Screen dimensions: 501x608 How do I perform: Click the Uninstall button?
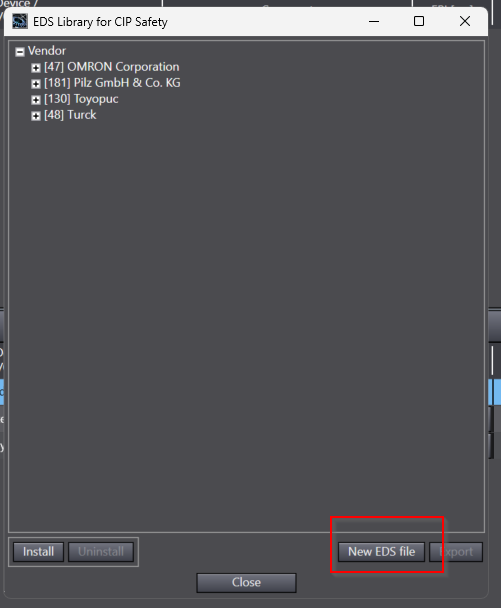pyautogui.click(x=101, y=551)
